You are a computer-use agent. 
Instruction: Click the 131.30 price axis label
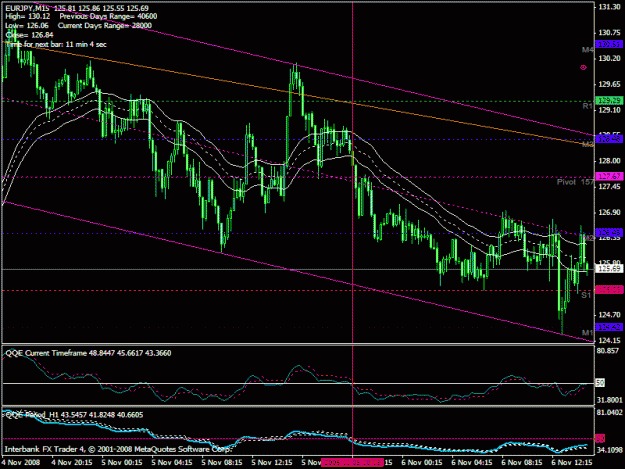tap(610, 7)
